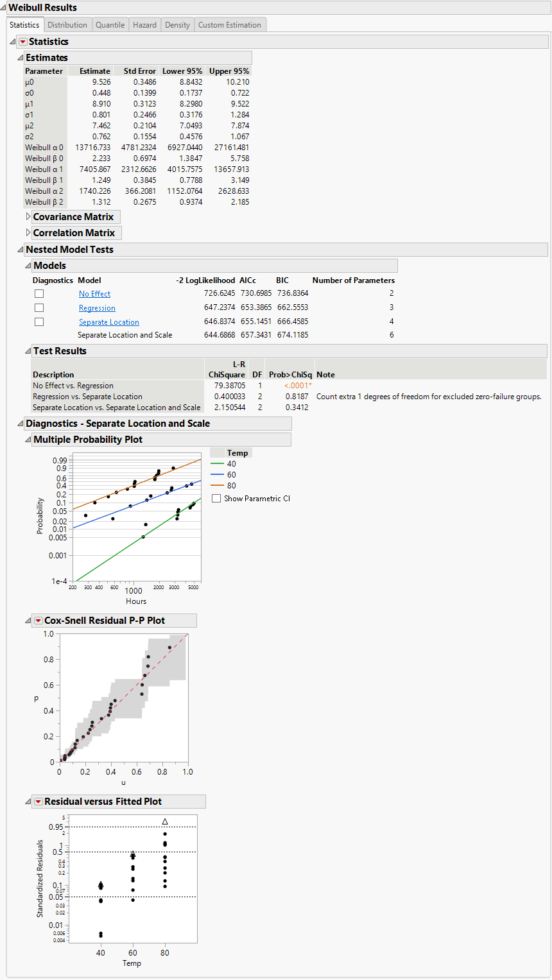Switch to the Distribution tab
The width and height of the screenshot is (552, 980).
tap(67, 24)
